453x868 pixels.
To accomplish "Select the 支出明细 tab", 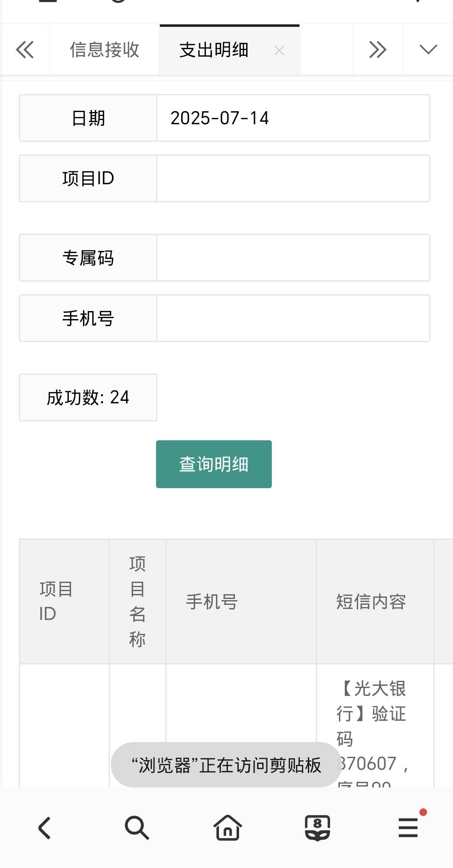I will tap(214, 50).
